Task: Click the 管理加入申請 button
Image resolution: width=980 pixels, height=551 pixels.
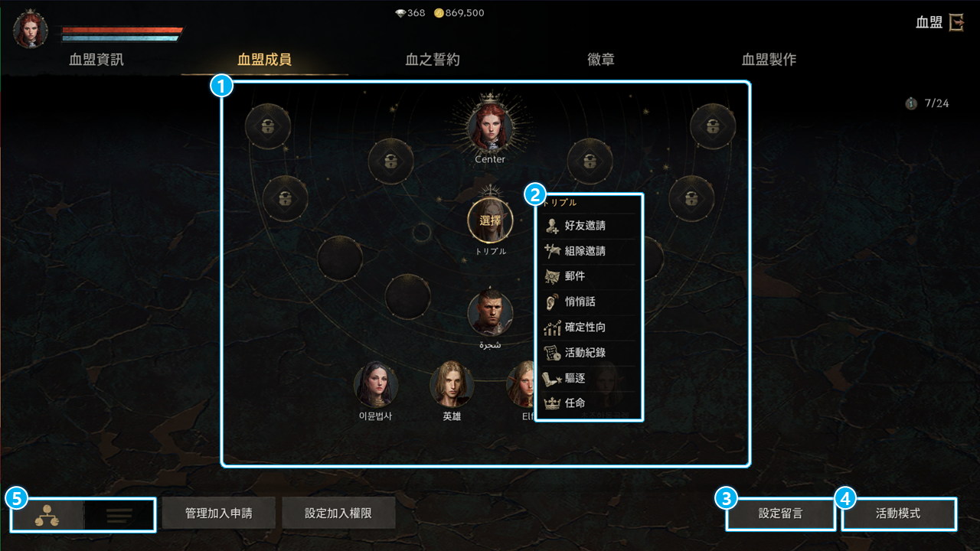Action: coord(218,514)
